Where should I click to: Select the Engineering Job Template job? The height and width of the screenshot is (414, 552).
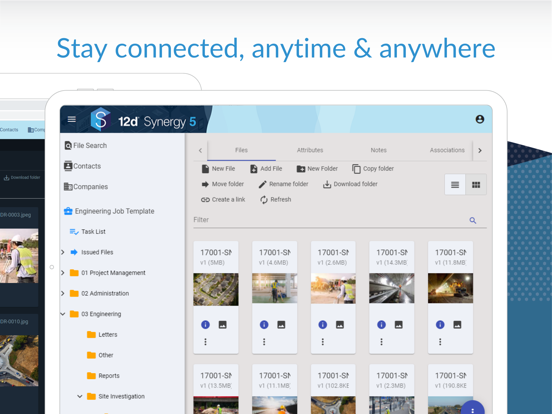[109, 211]
